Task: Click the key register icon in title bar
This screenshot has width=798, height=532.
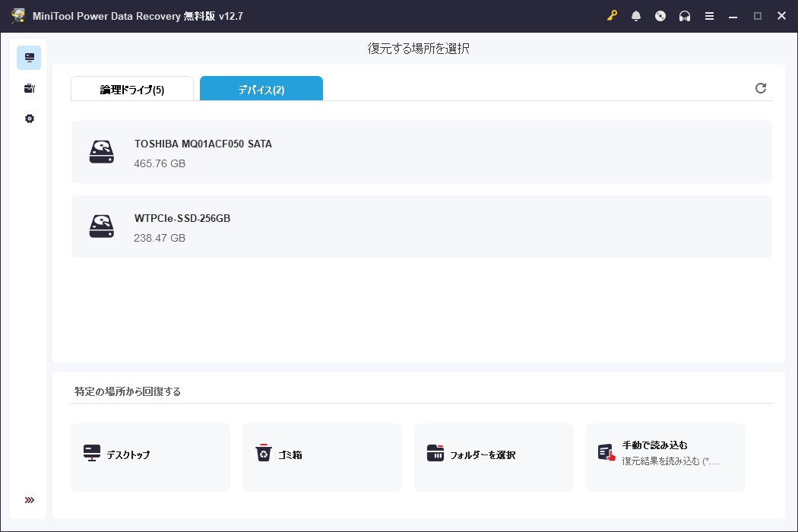Action: 612,16
